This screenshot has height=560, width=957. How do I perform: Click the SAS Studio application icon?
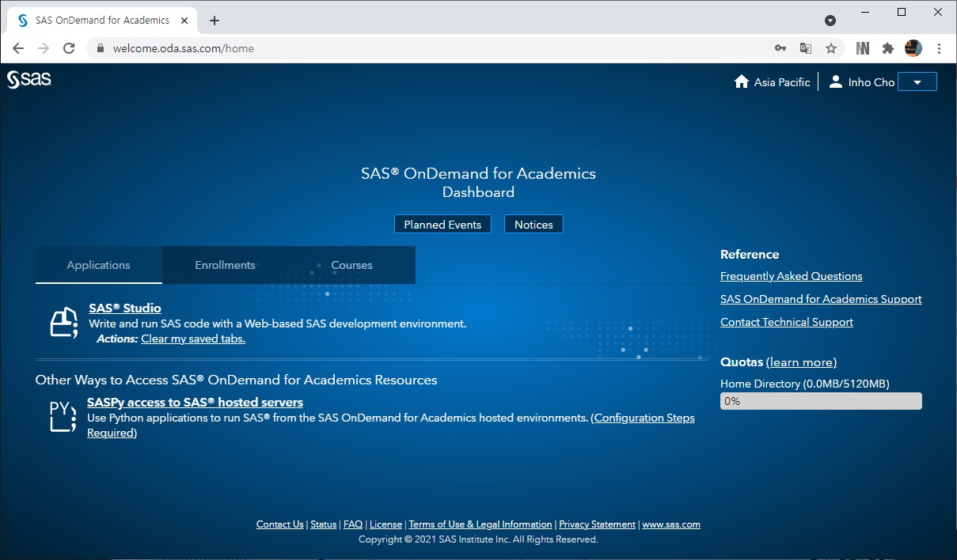coord(63,323)
